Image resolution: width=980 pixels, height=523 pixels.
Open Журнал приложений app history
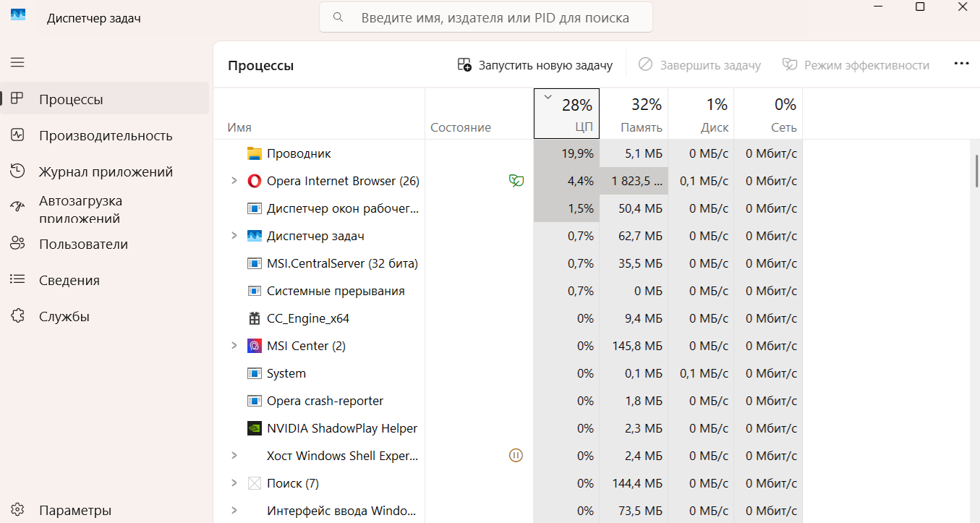[106, 171]
